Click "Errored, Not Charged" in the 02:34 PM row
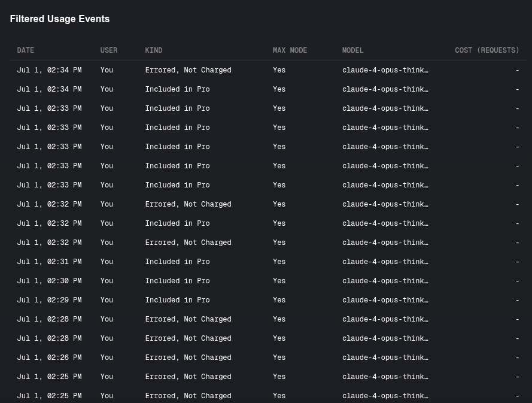 (189, 70)
